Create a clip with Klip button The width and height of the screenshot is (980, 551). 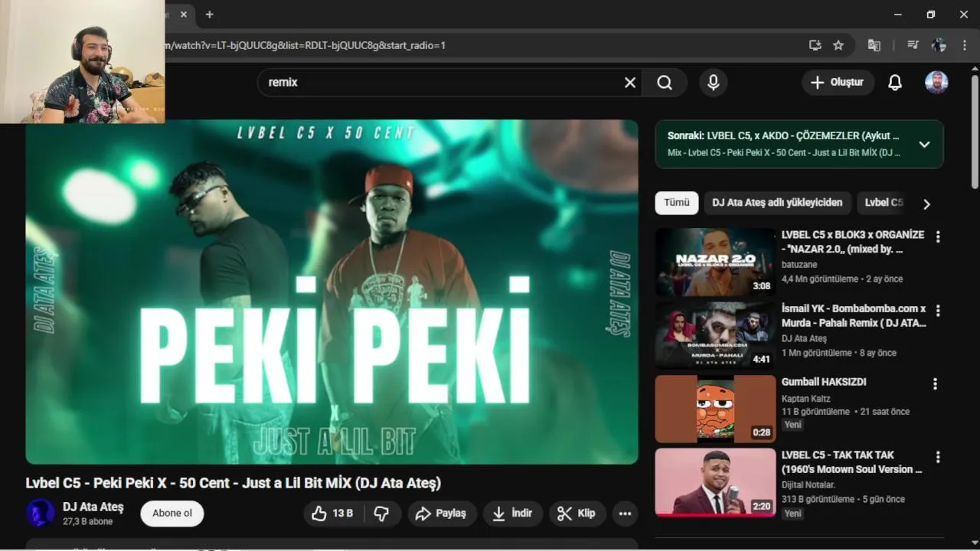click(x=577, y=514)
